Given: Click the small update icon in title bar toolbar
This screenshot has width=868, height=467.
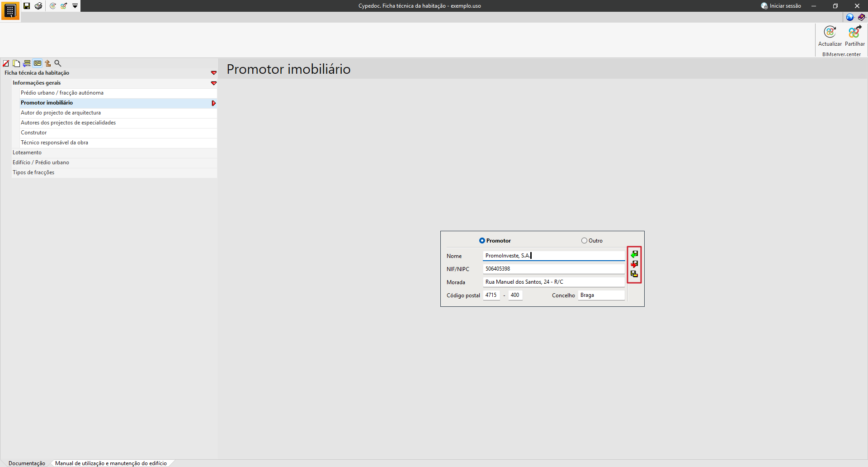Looking at the screenshot, I should [x=53, y=6].
